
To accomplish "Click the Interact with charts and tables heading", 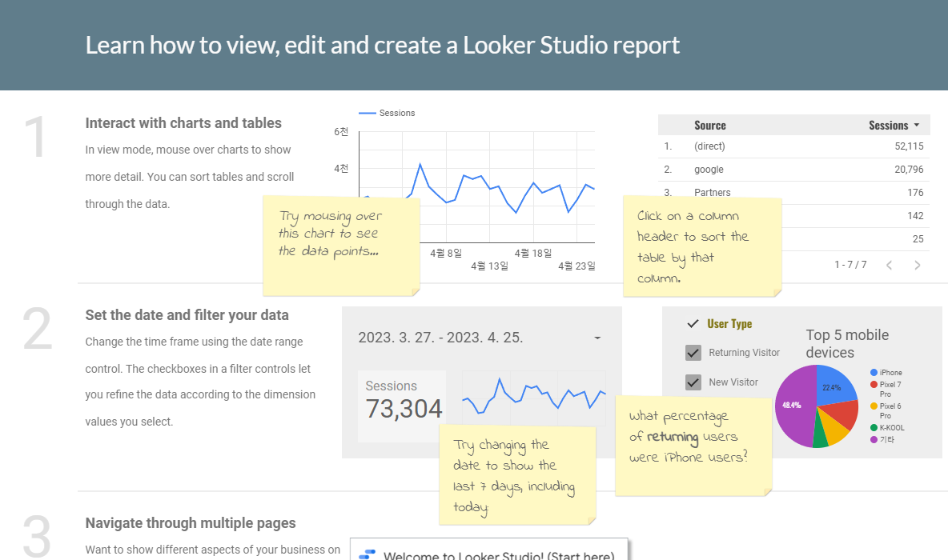I will pos(183,123).
